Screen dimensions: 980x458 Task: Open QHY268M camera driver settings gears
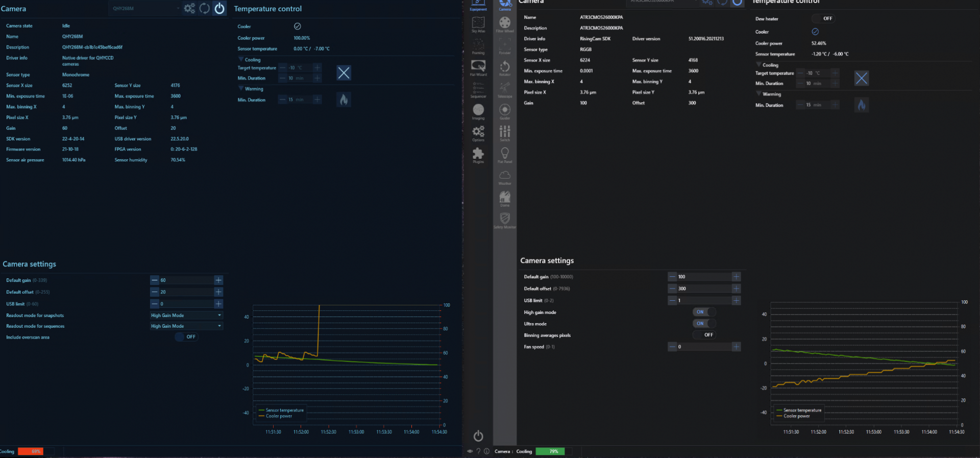tap(189, 8)
